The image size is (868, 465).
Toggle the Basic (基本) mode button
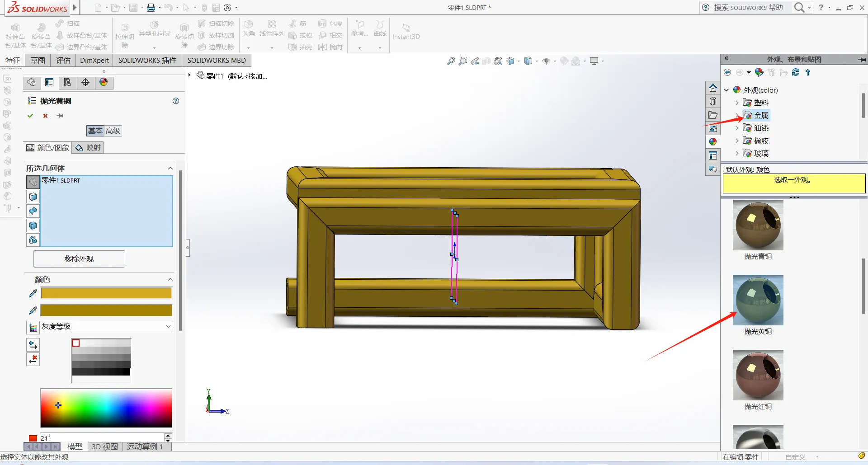pyautogui.click(x=95, y=131)
